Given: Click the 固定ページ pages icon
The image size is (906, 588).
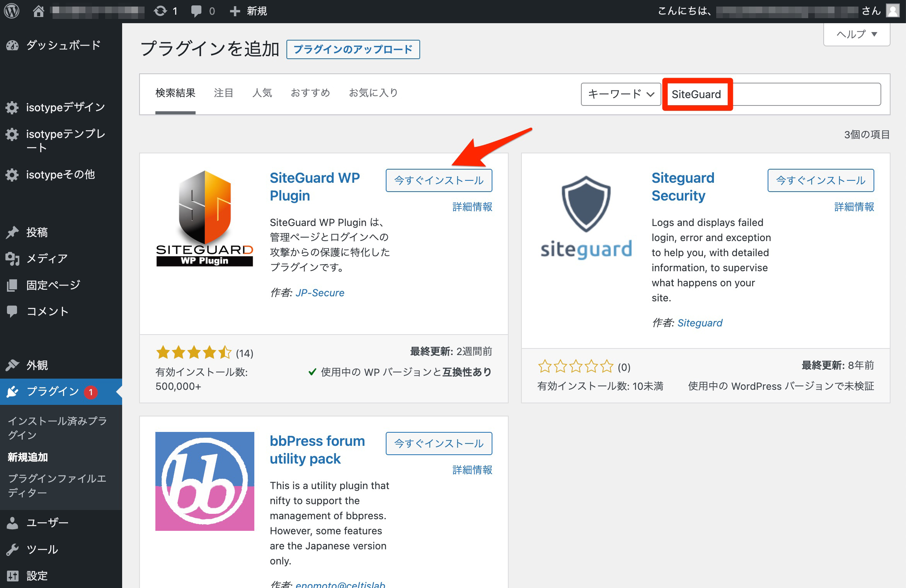Looking at the screenshot, I should 12,285.
